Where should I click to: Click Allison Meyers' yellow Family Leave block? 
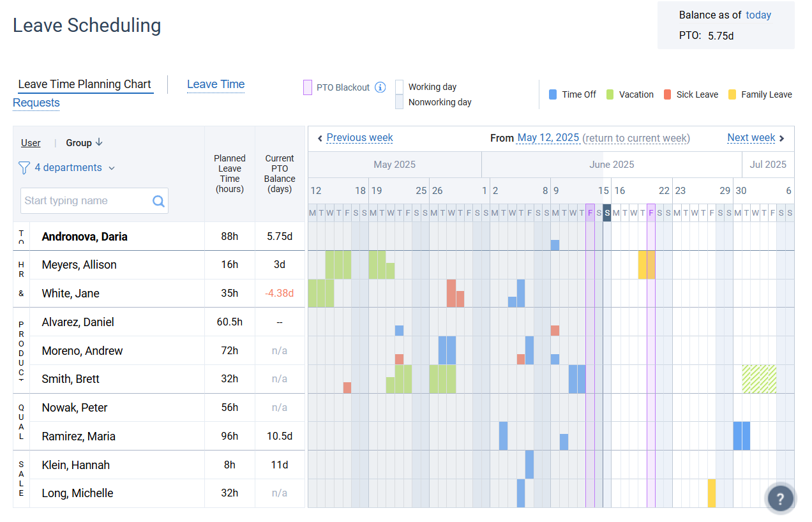click(x=646, y=265)
